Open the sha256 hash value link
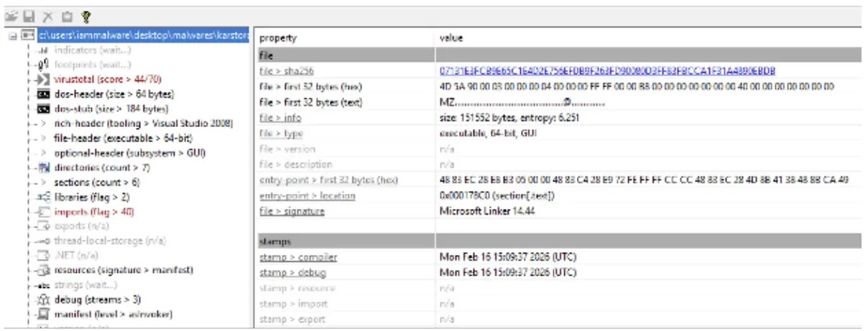 pos(607,70)
